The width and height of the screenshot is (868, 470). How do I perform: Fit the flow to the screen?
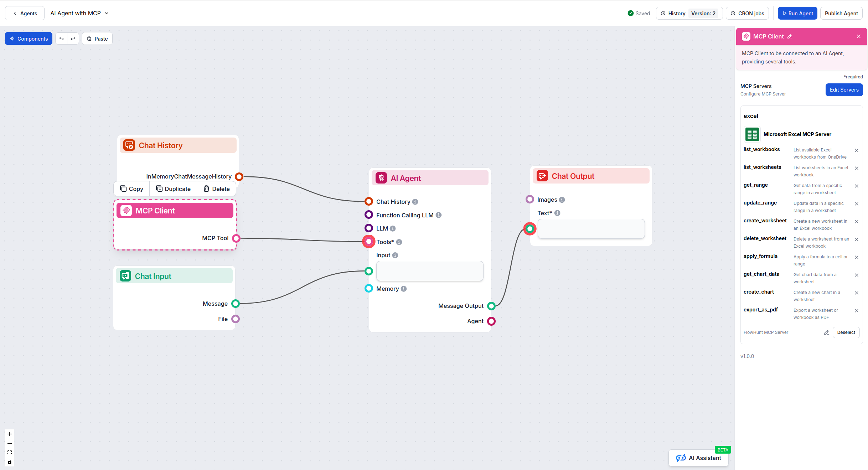point(9,453)
